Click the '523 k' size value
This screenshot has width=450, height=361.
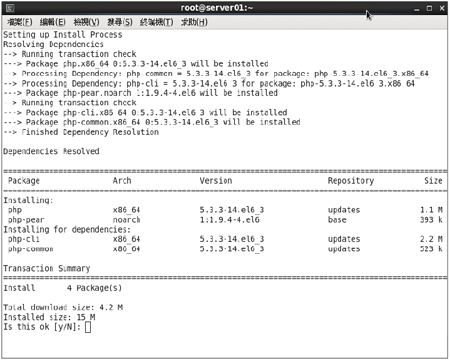[x=431, y=249]
